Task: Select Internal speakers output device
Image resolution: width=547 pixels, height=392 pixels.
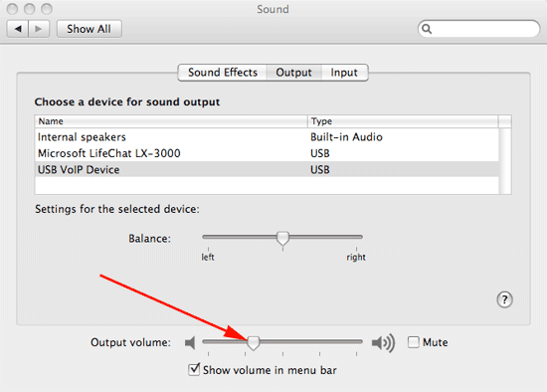Action: [267, 137]
